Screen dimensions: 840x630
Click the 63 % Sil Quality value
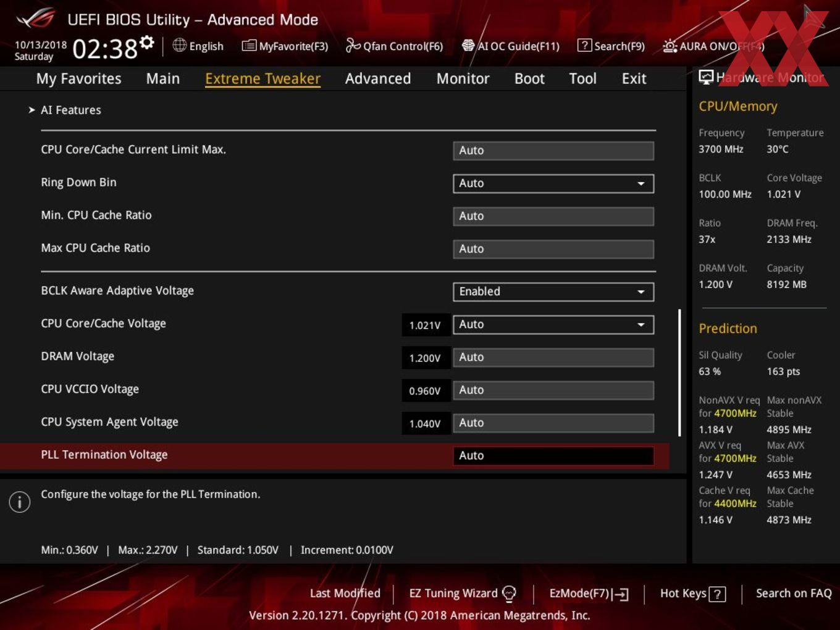click(710, 371)
